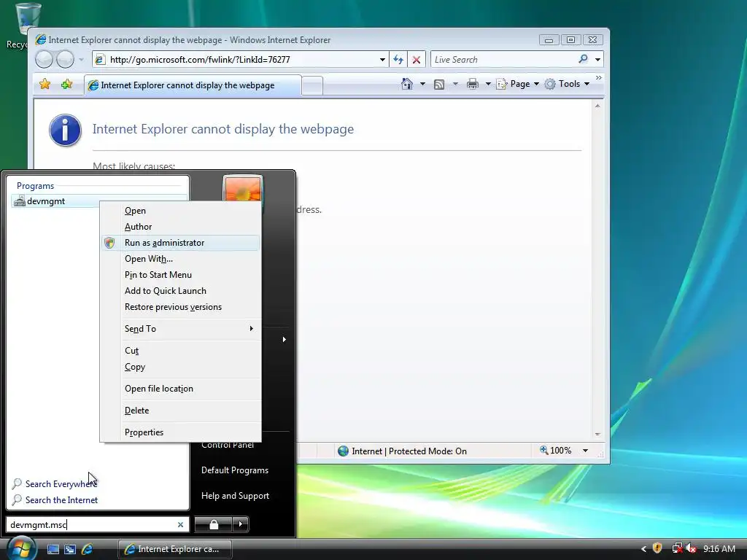This screenshot has height=560, width=747.
Task: Open Help and Support in Start menu
Action: tap(235, 496)
